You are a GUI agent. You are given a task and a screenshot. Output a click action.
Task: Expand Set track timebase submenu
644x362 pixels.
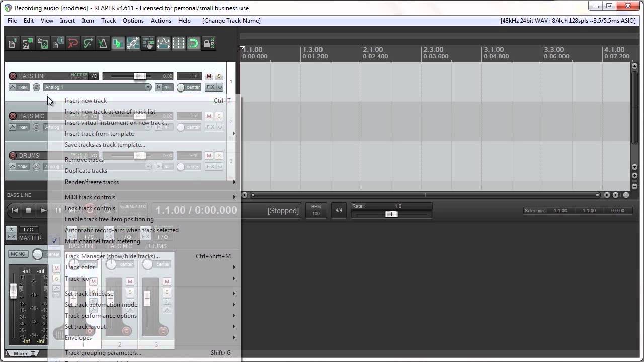[x=144, y=294]
